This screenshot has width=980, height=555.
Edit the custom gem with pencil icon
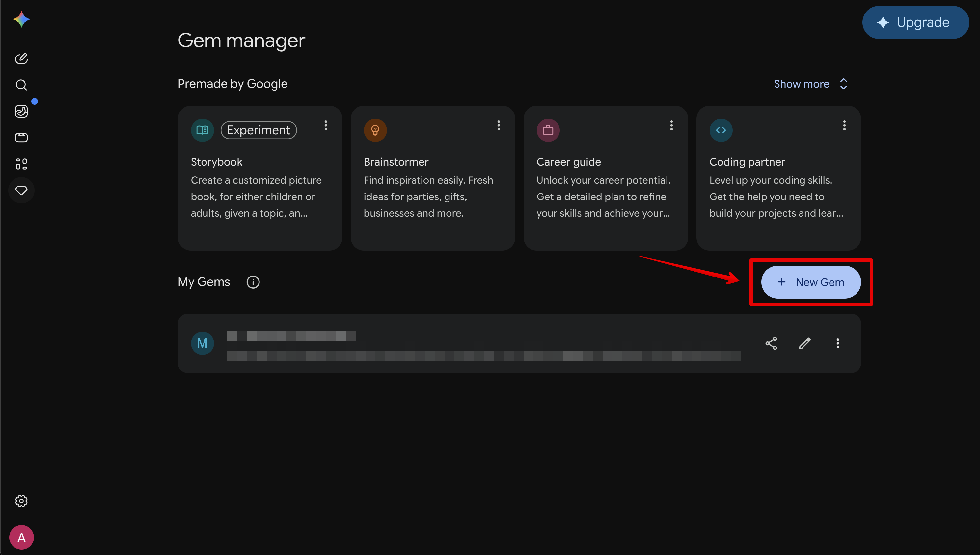point(804,343)
